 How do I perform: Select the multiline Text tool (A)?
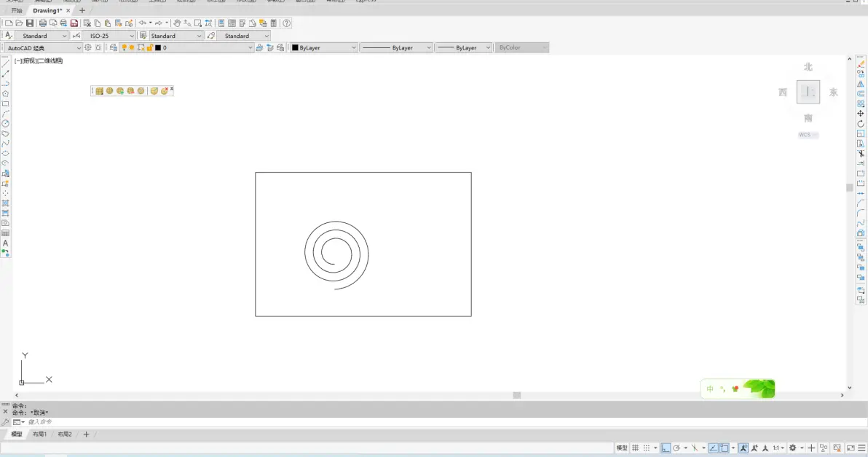pos(6,243)
